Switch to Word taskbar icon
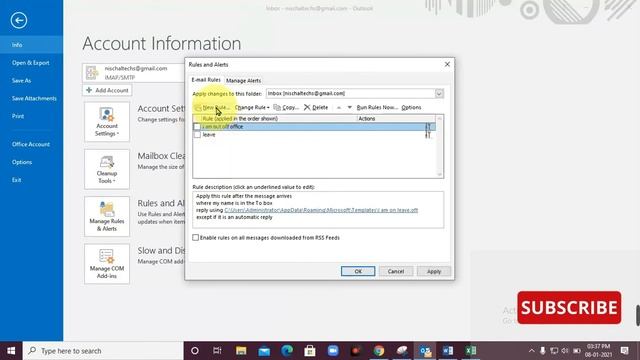 point(448,351)
